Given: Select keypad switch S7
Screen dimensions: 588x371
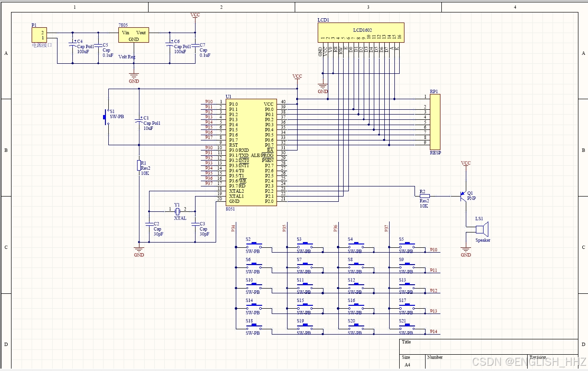Looking at the screenshot, I should pyautogui.click(x=304, y=266).
